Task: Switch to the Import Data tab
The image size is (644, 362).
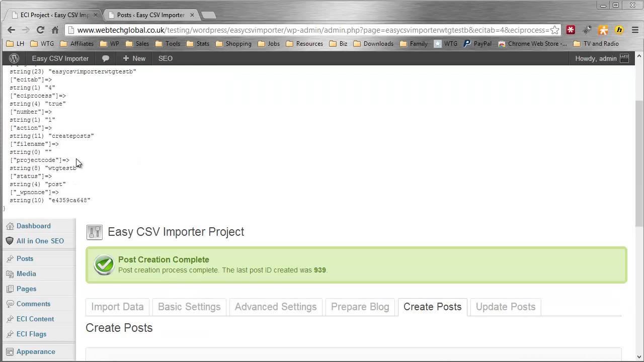Action: (x=117, y=307)
